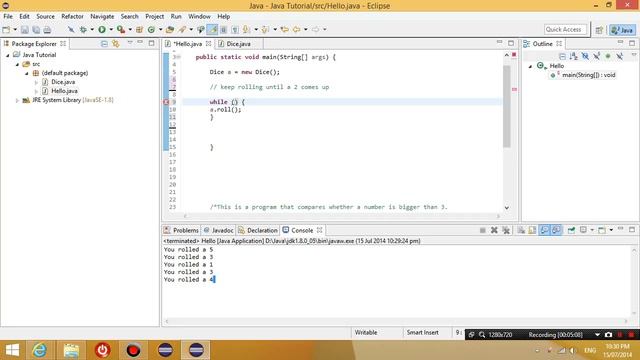
Task: Toggle Scroll Lock in Console toolbar
Action: 533,230
